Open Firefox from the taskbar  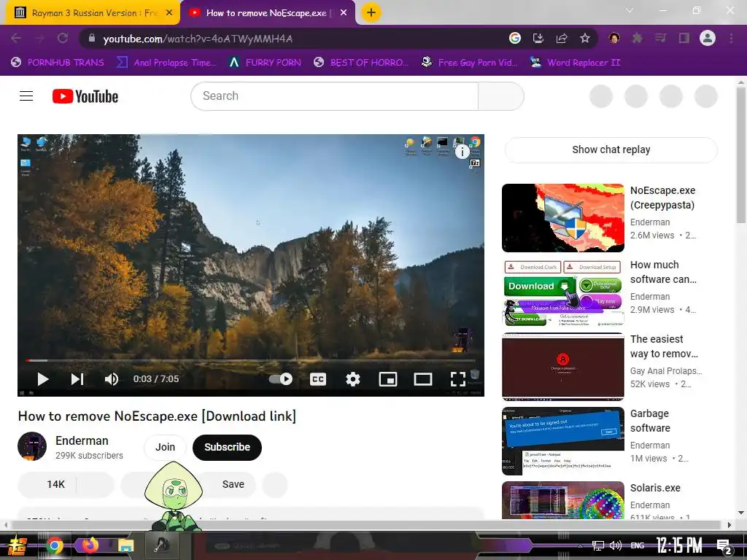point(90,545)
